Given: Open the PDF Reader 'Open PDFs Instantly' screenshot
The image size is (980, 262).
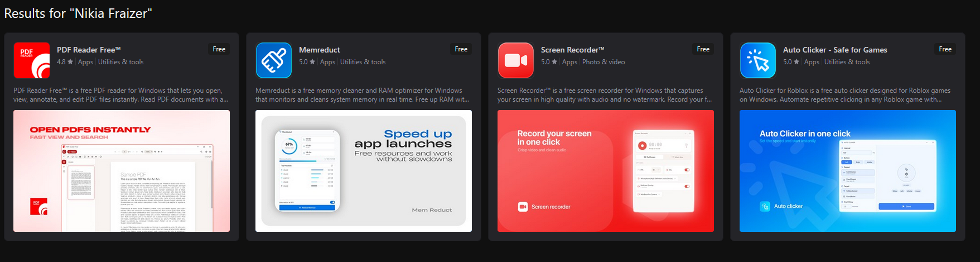Looking at the screenshot, I should click(x=122, y=171).
